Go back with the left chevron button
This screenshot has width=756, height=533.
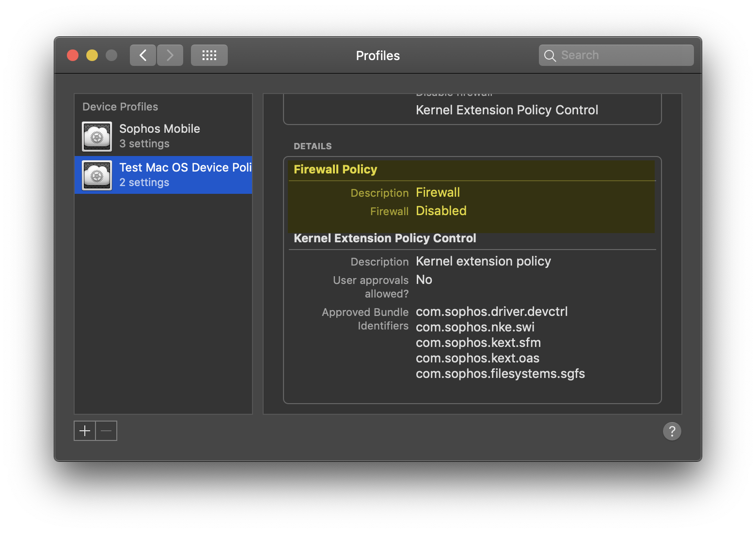[143, 55]
